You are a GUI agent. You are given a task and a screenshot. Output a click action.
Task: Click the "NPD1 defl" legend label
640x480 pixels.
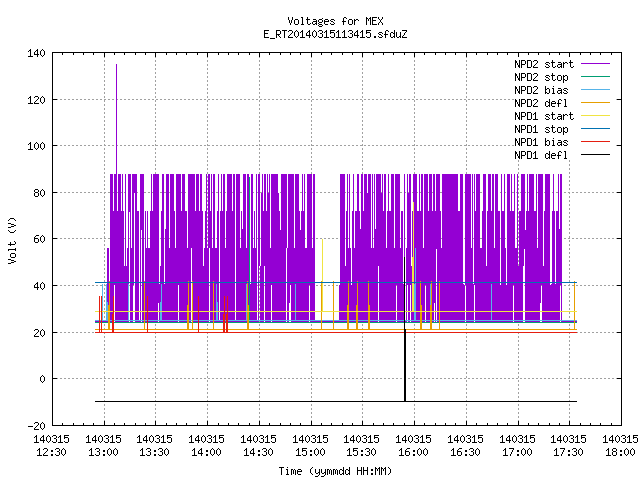pyautogui.click(x=541, y=156)
